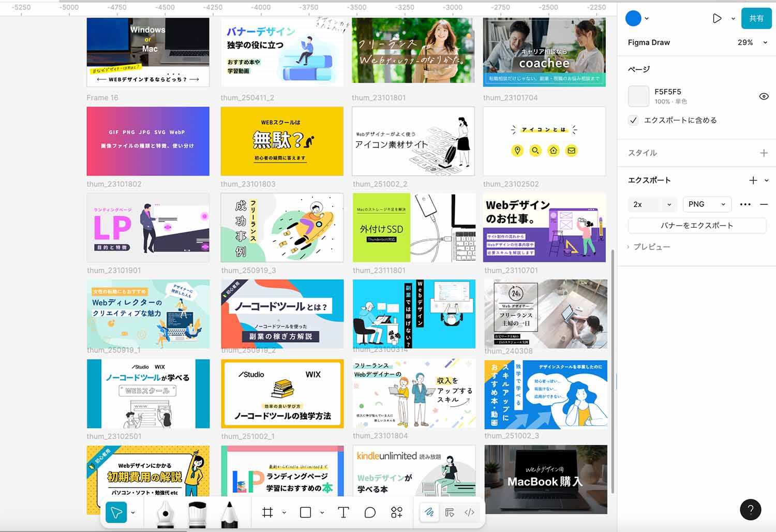Select the coachee thumbnail frame
Screen dimensions: 776x532
(544, 52)
